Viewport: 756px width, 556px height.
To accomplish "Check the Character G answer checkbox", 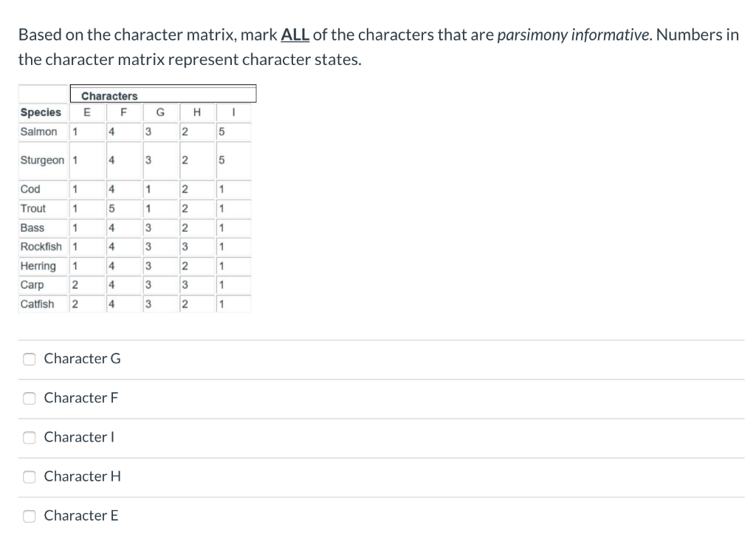I will coord(28,359).
